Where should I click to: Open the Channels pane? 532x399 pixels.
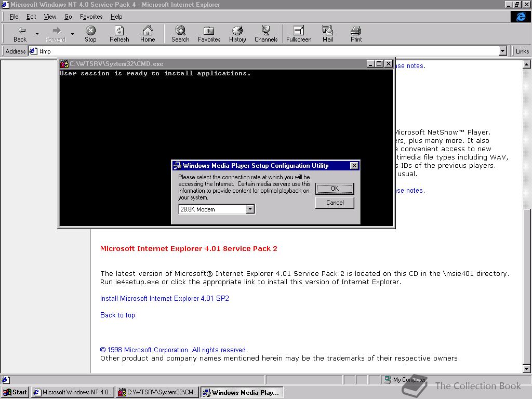coord(266,34)
